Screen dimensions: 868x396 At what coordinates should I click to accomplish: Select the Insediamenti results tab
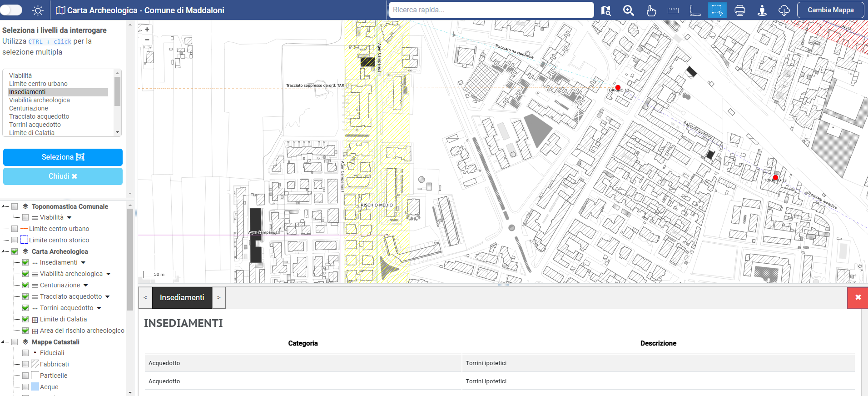[182, 297]
